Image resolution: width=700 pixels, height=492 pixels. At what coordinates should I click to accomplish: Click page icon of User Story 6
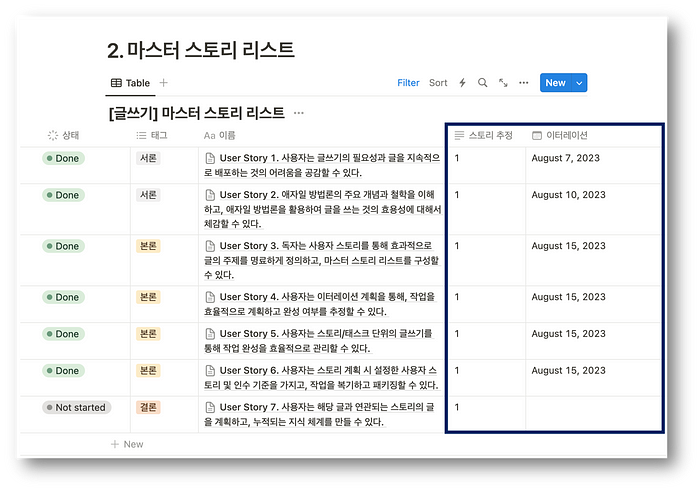(x=210, y=370)
